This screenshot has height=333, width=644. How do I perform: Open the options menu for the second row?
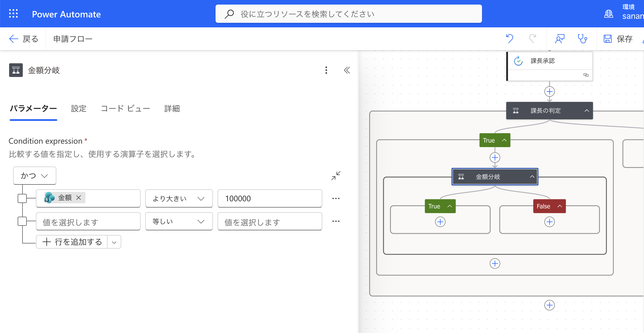336,221
